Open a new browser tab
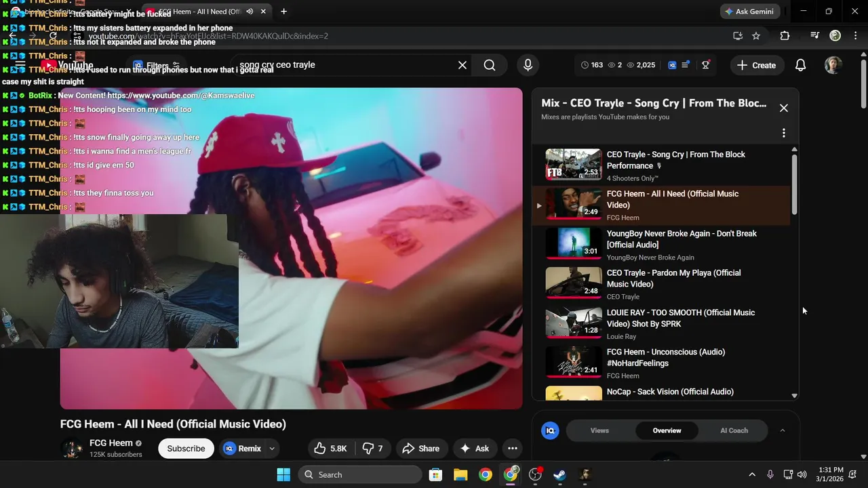 click(x=283, y=12)
